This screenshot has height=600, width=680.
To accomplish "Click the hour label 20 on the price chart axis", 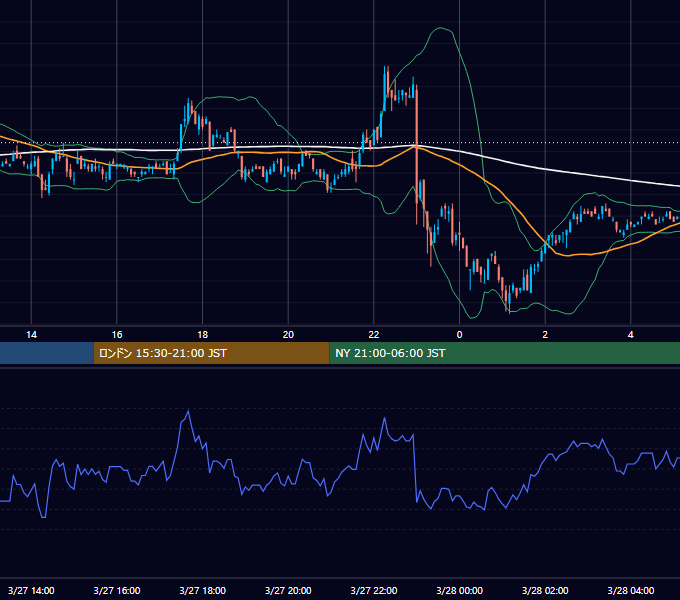I will [288, 335].
